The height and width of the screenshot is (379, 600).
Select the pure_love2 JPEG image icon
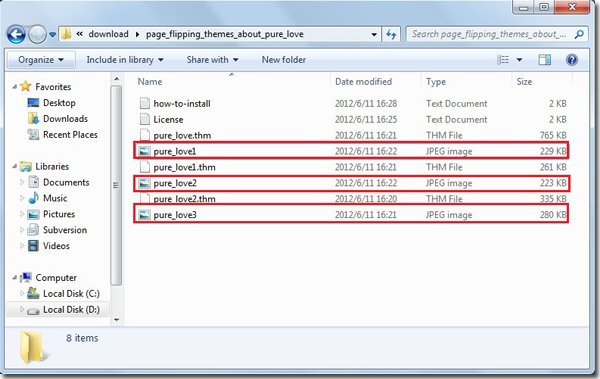(145, 183)
